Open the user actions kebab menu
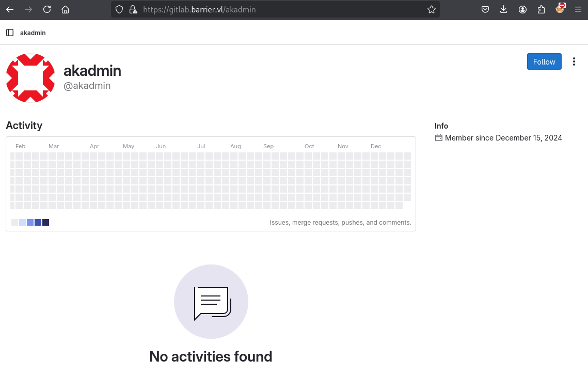This screenshot has width=588, height=375. 574,61
